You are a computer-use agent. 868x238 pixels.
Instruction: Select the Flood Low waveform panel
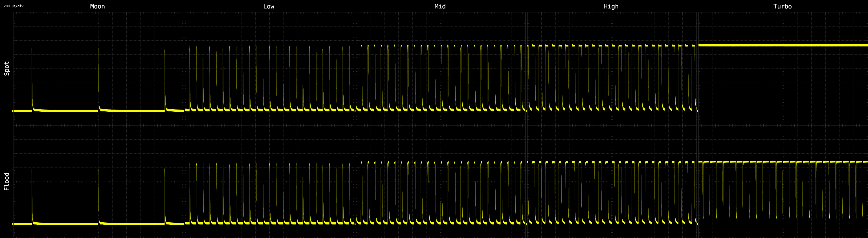269,182
